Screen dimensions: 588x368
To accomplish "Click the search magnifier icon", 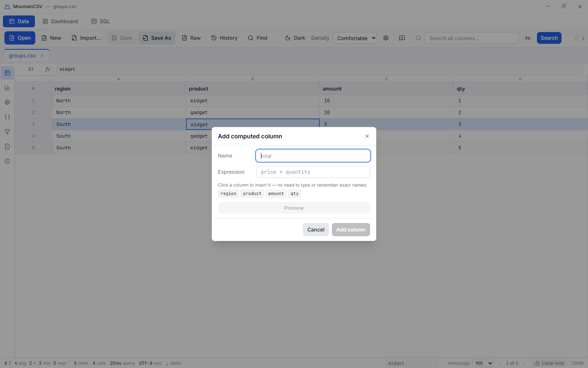I will click(419, 38).
